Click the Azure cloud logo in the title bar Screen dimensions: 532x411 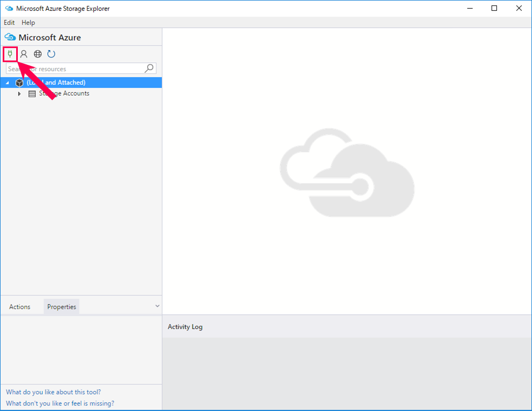click(9, 9)
